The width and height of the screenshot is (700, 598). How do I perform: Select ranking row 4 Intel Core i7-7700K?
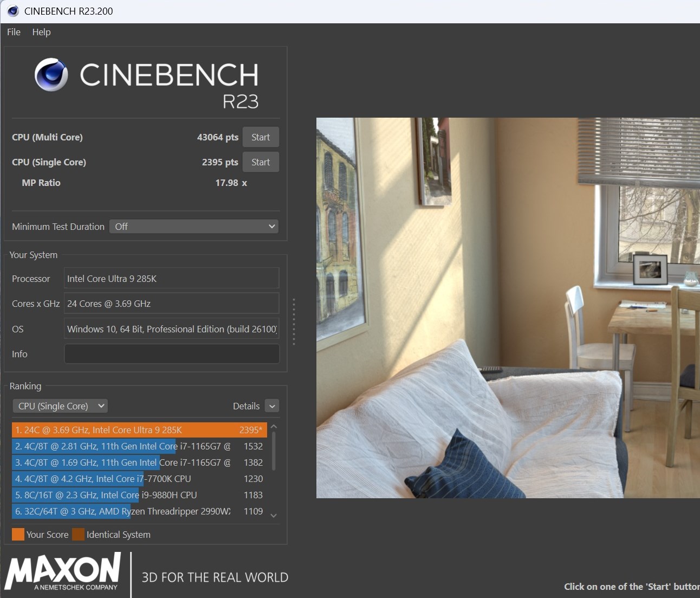[x=139, y=479]
